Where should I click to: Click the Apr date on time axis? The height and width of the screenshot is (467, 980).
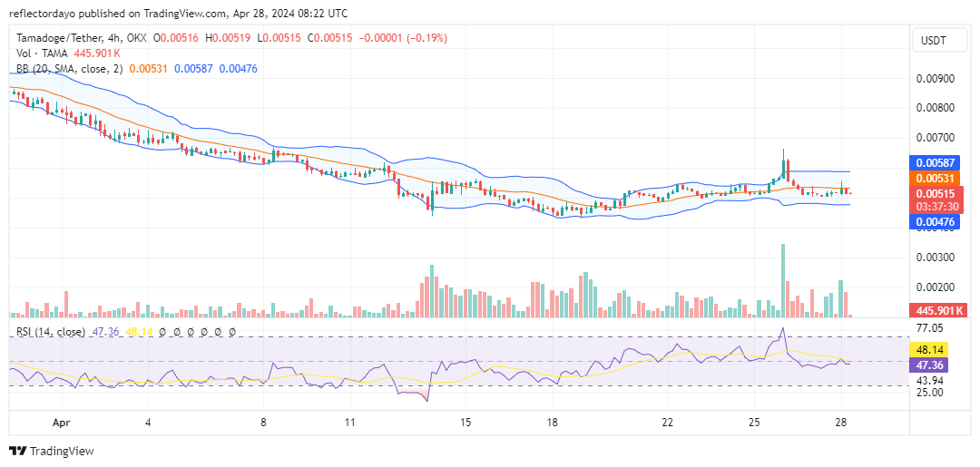tap(61, 422)
